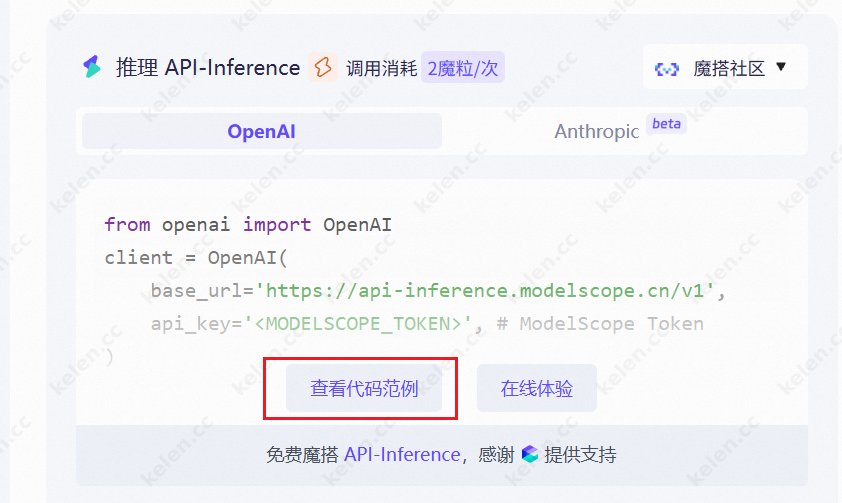This screenshot has height=503, width=842.
Task: Click the cube logo beside 提供支持
Action: point(529,454)
